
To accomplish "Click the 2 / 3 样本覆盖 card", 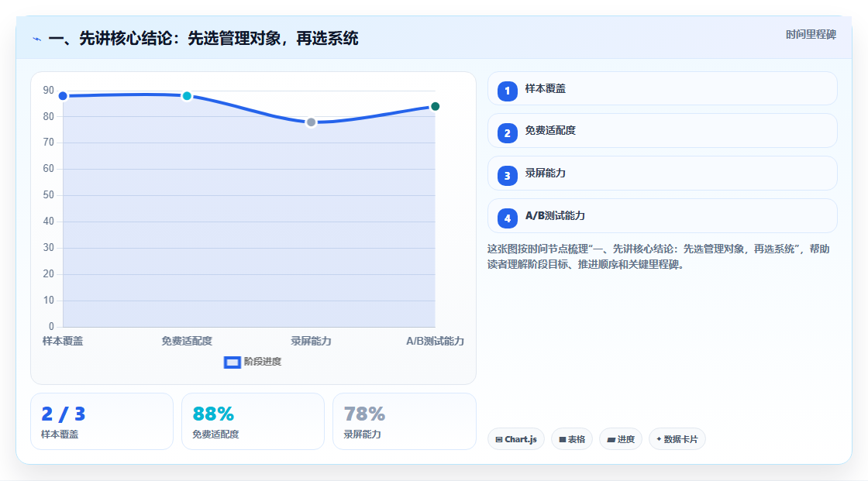I will tap(102, 421).
